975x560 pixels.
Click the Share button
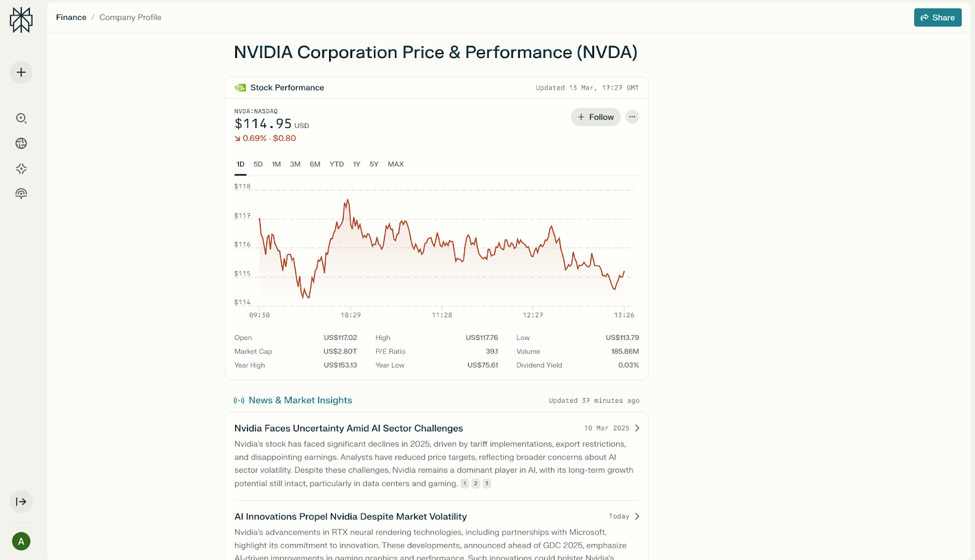tap(937, 18)
